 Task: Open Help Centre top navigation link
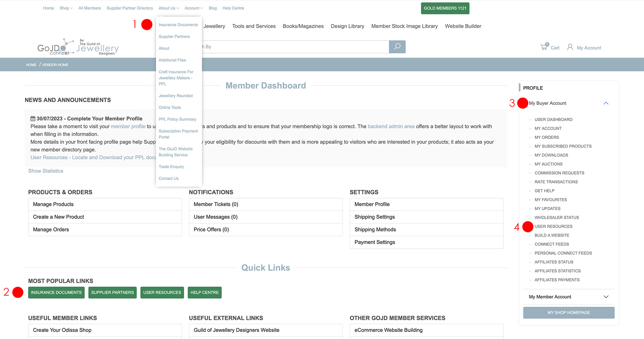[x=233, y=8]
